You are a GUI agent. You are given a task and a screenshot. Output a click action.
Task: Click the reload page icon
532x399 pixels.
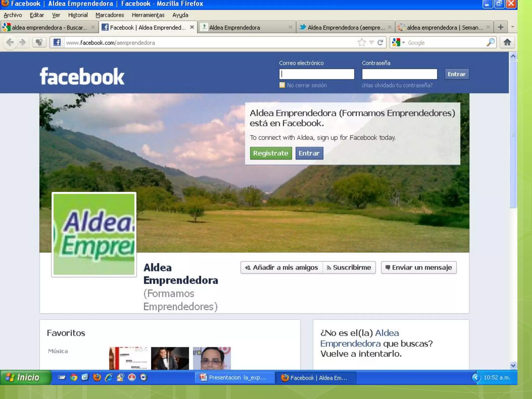pyautogui.click(x=380, y=42)
